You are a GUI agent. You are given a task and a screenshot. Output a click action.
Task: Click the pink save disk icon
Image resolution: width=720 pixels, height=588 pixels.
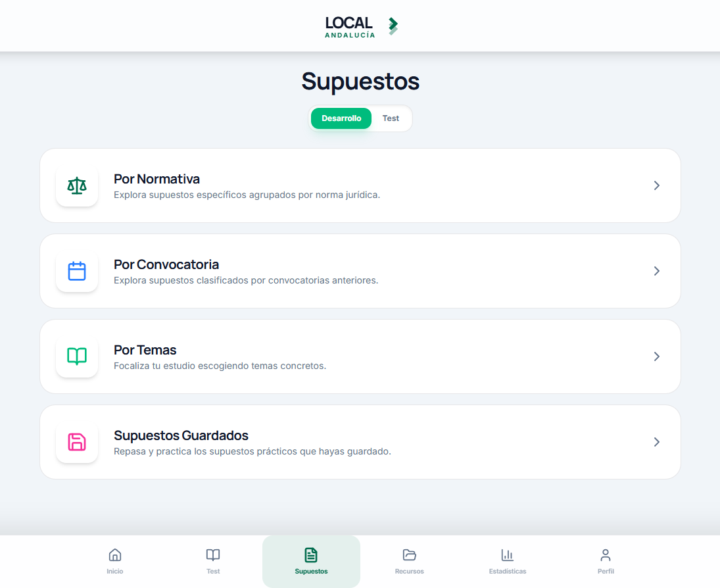[77, 442]
